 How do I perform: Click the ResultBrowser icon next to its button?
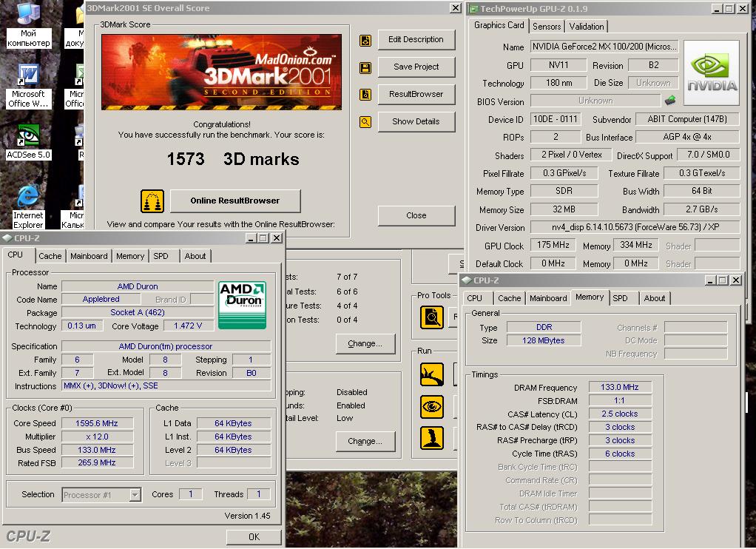point(365,95)
